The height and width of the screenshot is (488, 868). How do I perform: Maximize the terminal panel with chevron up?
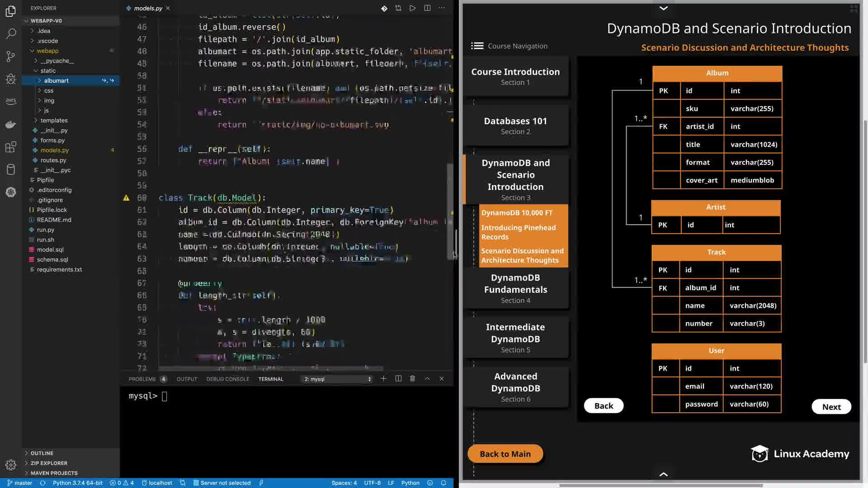pyautogui.click(x=427, y=379)
